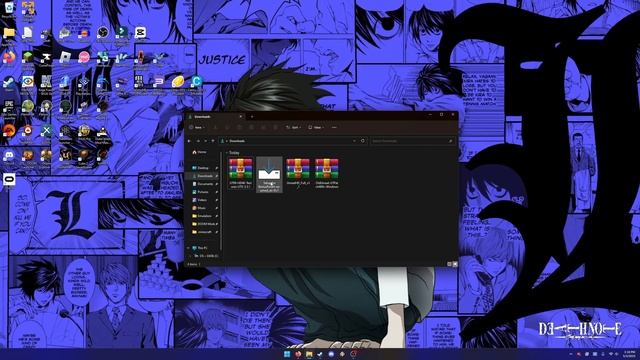Go up one folder level arrow
The width and height of the screenshot is (640, 360).
tap(213, 141)
